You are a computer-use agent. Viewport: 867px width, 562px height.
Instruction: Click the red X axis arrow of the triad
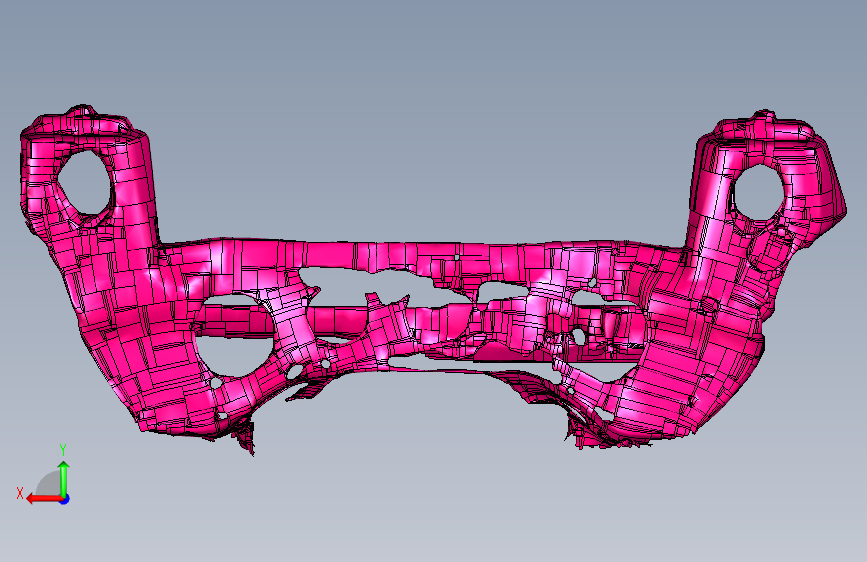pyautogui.click(x=43, y=499)
